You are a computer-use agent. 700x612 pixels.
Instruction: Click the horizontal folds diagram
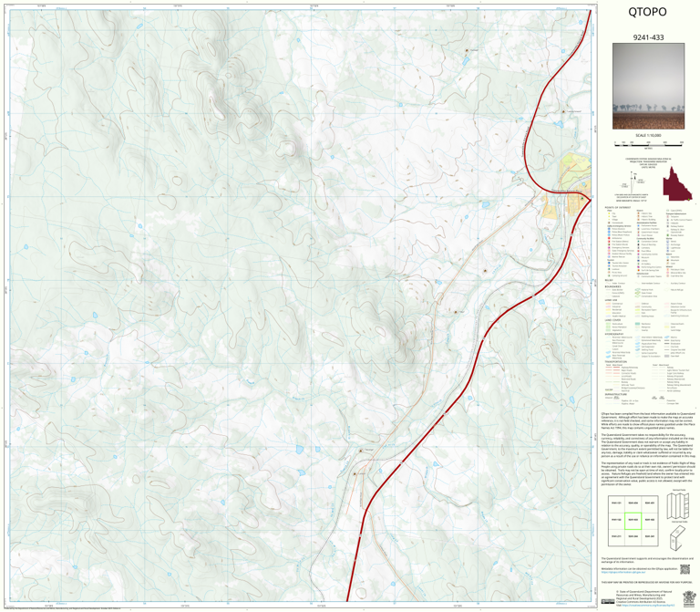point(677,537)
